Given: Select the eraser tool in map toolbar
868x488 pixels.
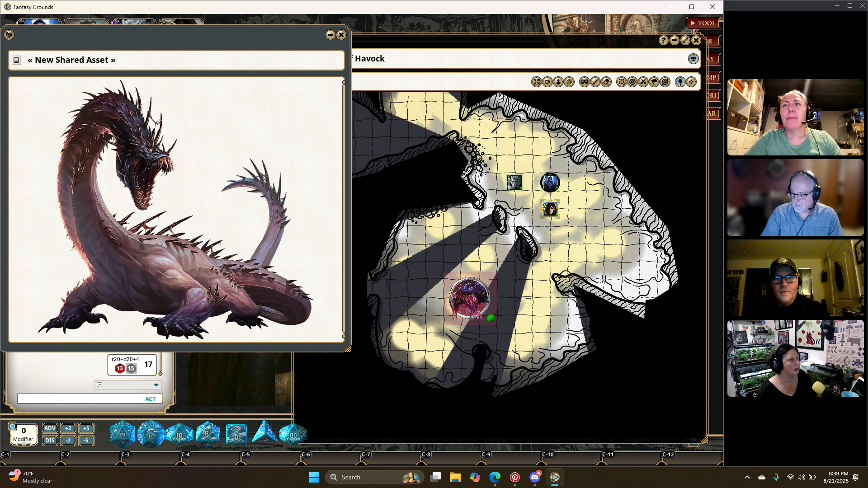Looking at the screenshot, I should click(607, 82).
